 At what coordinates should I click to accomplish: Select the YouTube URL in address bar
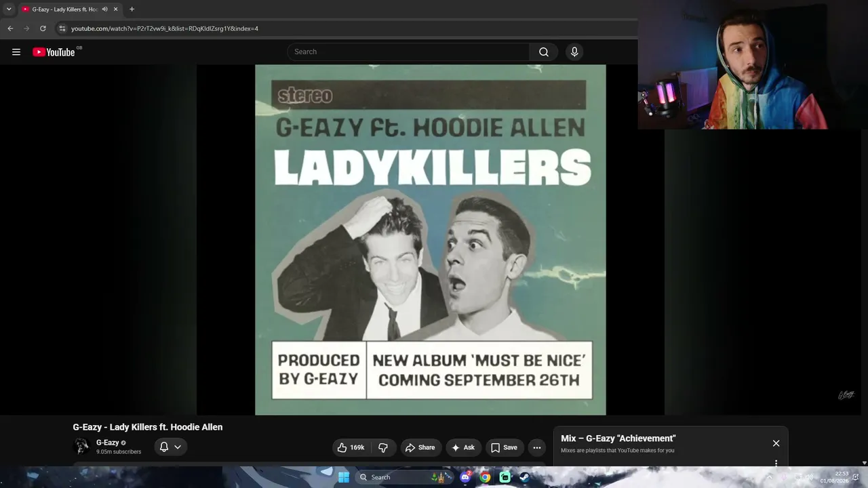pos(165,28)
